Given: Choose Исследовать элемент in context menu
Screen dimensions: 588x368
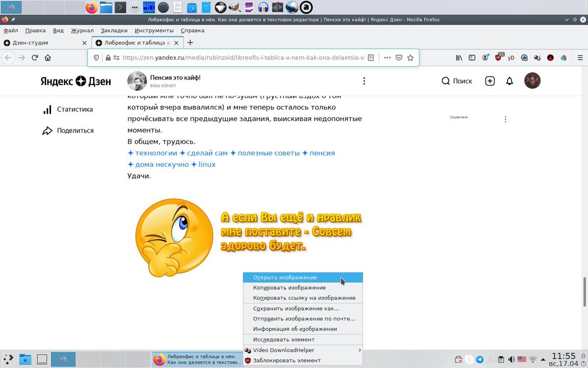Looking at the screenshot, I should (303, 340).
